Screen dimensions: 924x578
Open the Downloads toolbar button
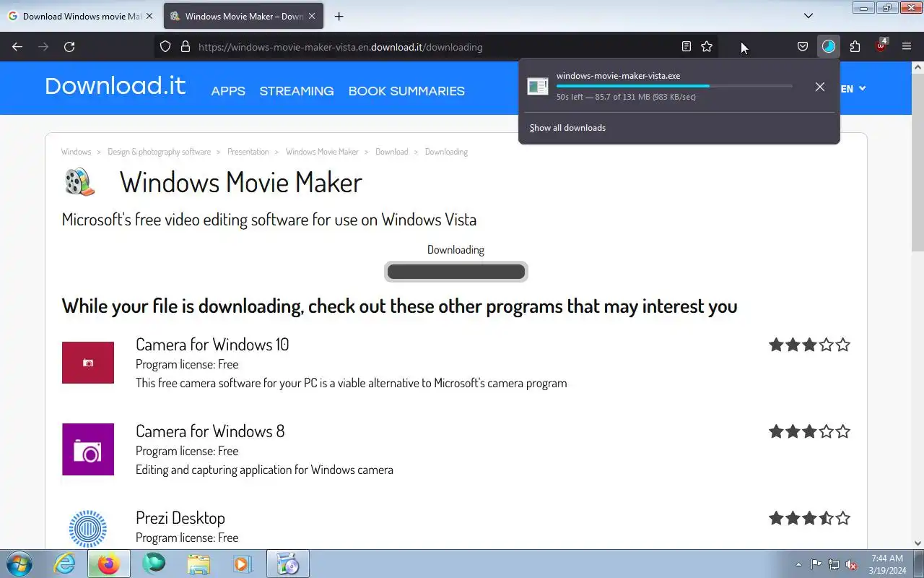click(x=829, y=47)
